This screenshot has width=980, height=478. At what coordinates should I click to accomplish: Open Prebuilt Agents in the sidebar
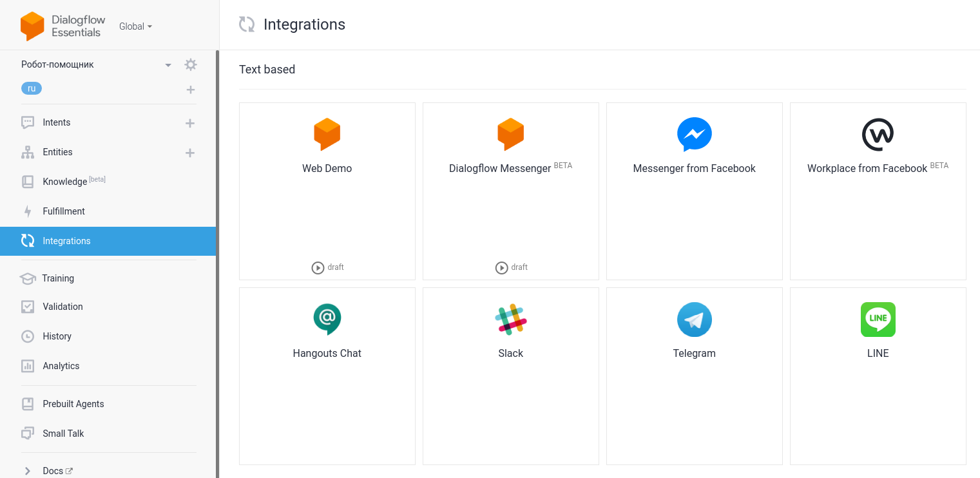(x=73, y=404)
